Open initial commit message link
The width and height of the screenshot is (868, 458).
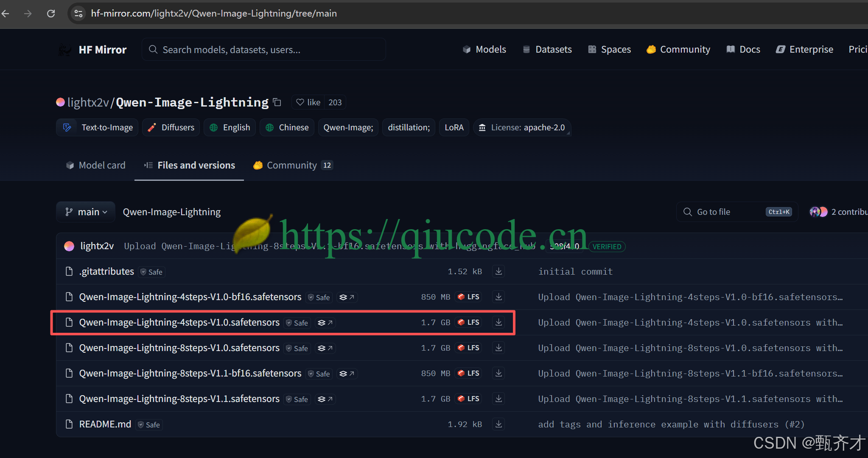(576, 272)
